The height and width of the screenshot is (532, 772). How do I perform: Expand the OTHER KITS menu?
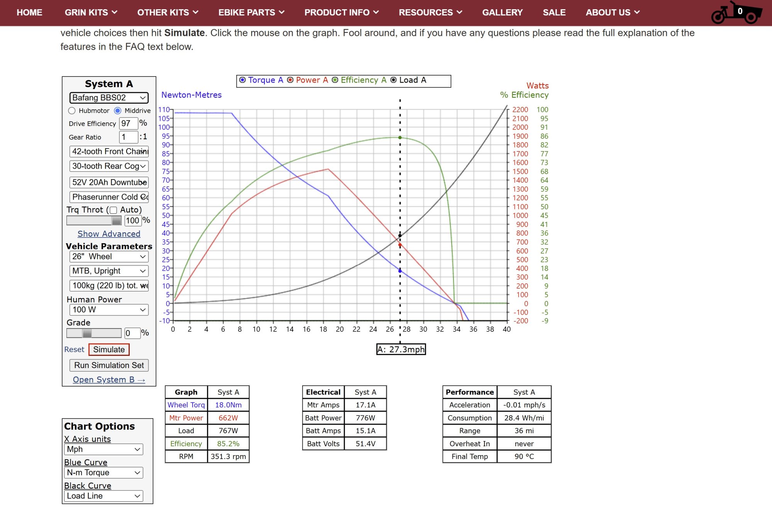coord(168,12)
